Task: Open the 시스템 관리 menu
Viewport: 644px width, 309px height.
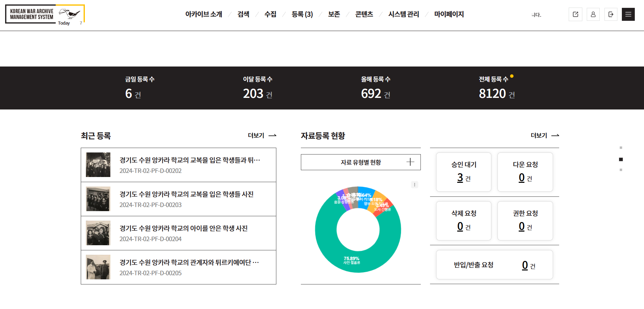Action: [403, 14]
